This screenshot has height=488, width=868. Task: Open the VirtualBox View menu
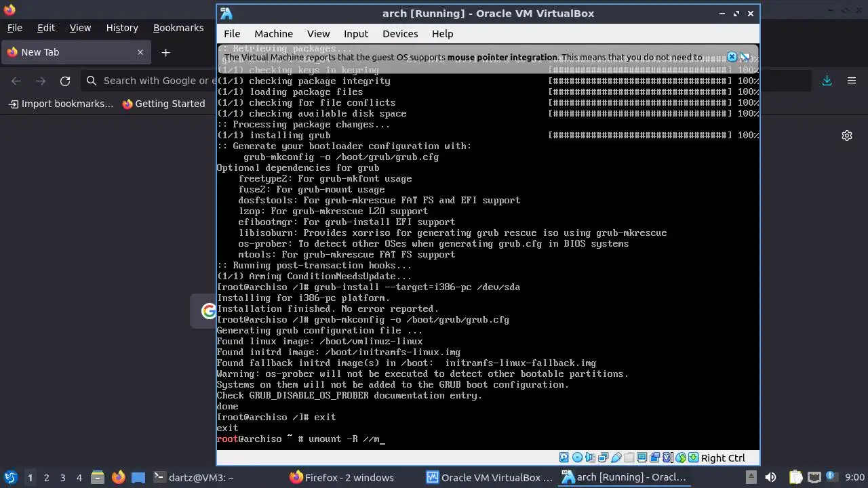[318, 33]
